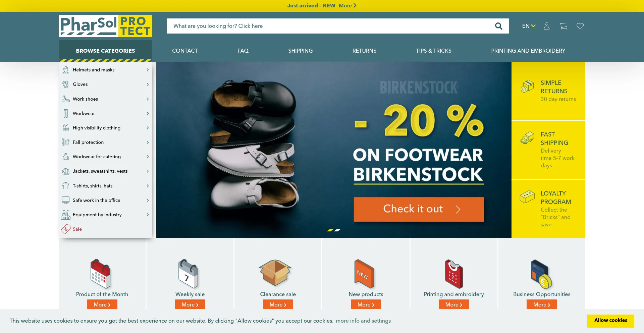Click the Check it out banner button
This screenshot has height=333, width=644.
419,209
